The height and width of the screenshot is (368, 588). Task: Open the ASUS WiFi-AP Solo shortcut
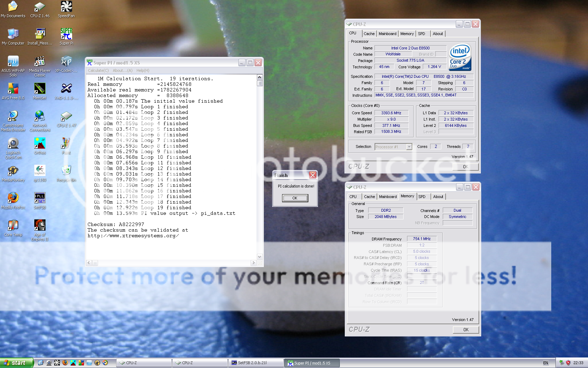[13, 66]
